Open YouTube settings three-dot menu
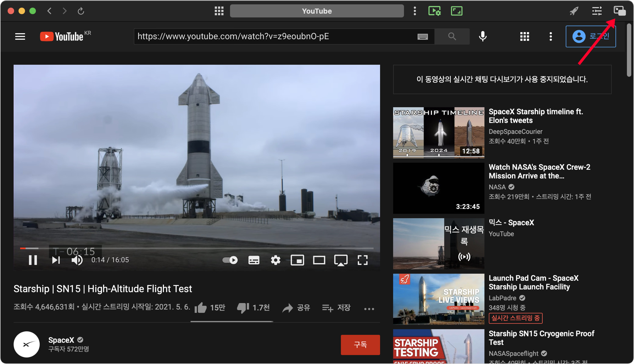The image size is (634, 364). pyautogui.click(x=550, y=37)
